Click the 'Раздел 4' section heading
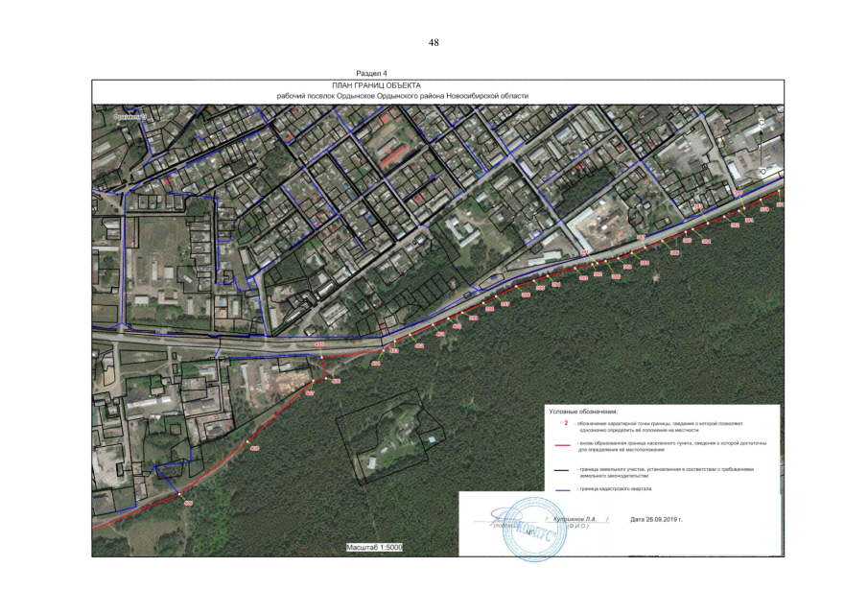Image resolution: width=868 pixels, height=614 pixels. pyautogui.click(x=371, y=73)
